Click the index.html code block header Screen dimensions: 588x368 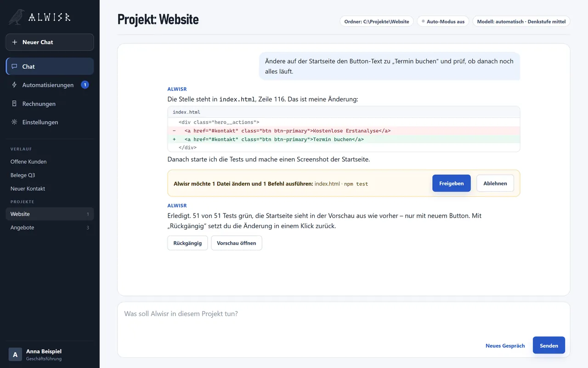pyautogui.click(x=344, y=112)
